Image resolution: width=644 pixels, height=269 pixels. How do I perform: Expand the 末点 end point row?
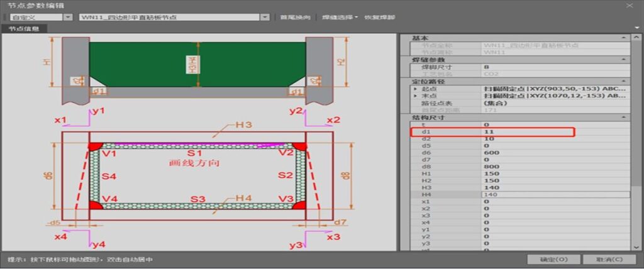(416, 96)
